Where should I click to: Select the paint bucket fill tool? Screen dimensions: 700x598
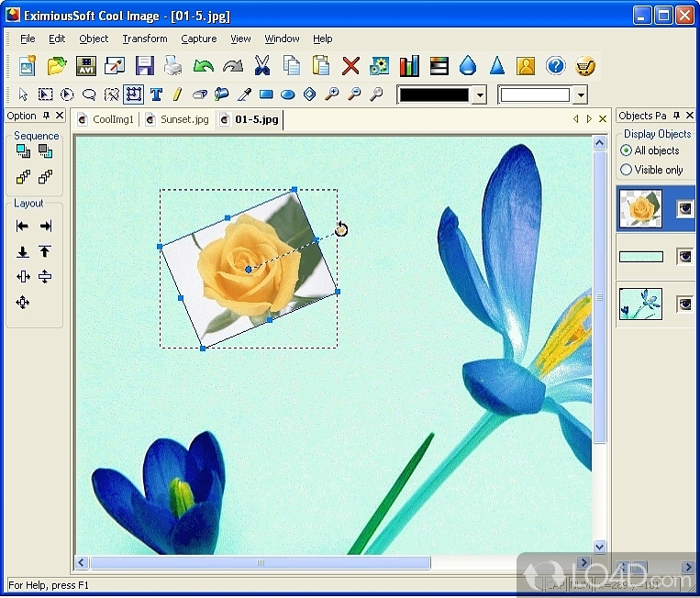(221, 94)
